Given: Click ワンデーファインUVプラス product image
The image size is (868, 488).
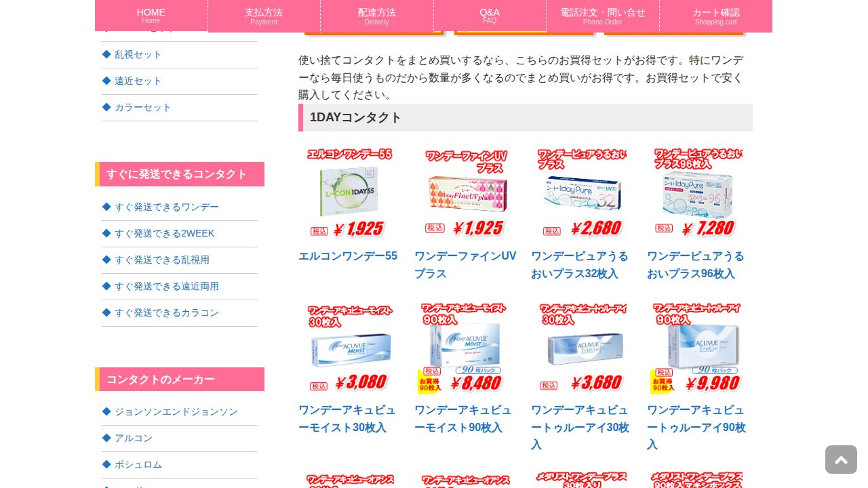Looking at the screenshot, I should pos(465,193).
